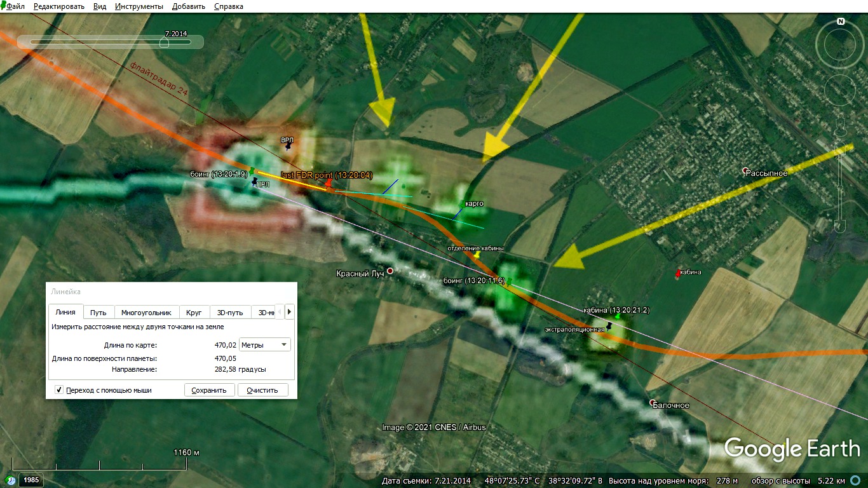Click the green боинг (13:20:11.6) pushpin
Screen dimensions: 868x488
click(x=508, y=281)
